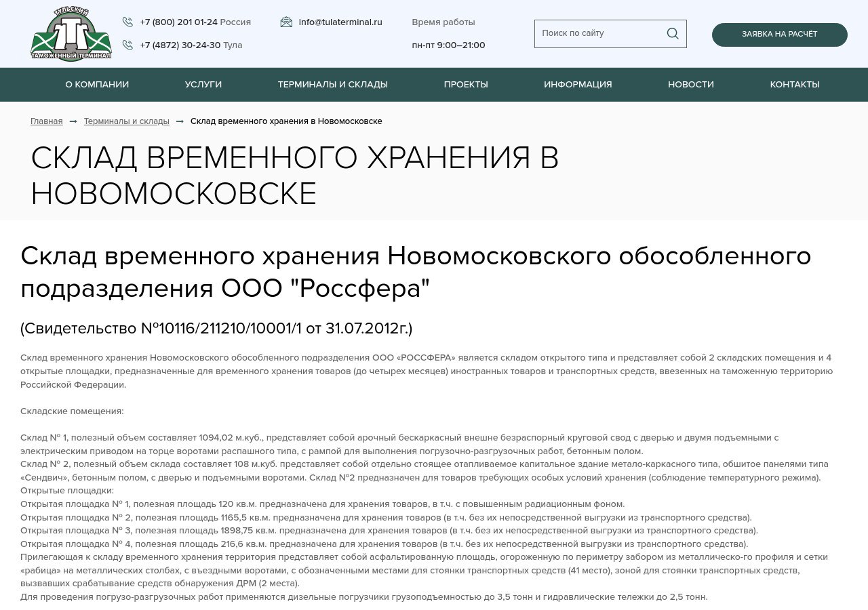Click the 'Склад № 2, полезный объем' paragraph

425,471
